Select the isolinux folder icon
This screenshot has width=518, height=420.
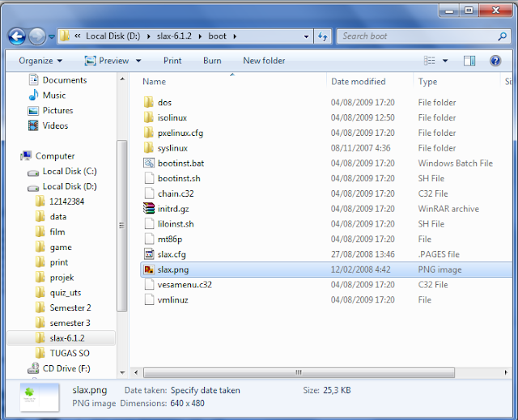pos(149,117)
